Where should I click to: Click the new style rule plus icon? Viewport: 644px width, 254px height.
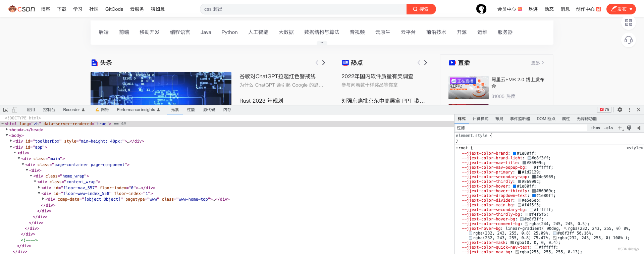coord(620,128)
